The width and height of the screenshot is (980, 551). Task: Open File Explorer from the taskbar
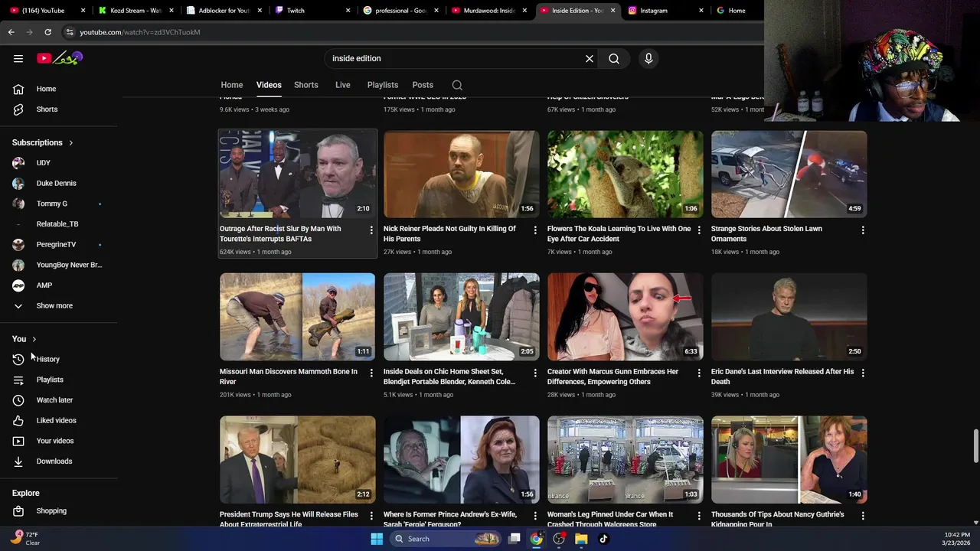point(581,539)
